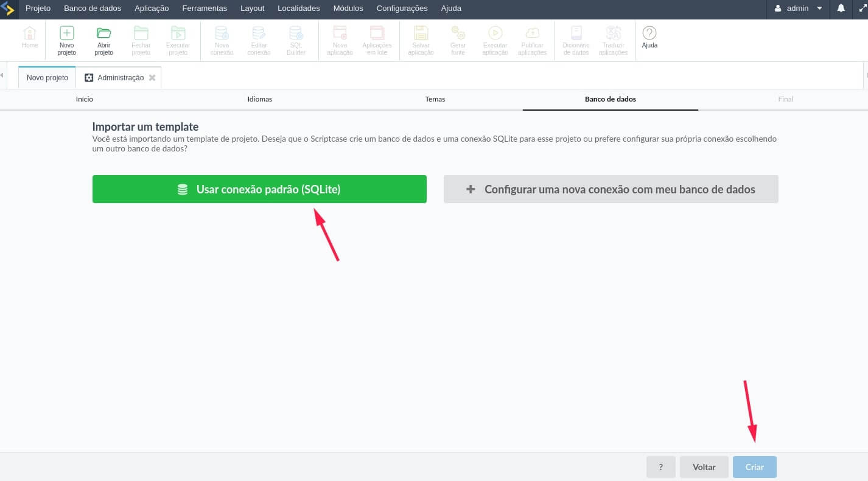The width and height of the screenshot is (868, 481).
Task: Click the Editar conexão toolbar icon
Action: click(x=259, y=41)
